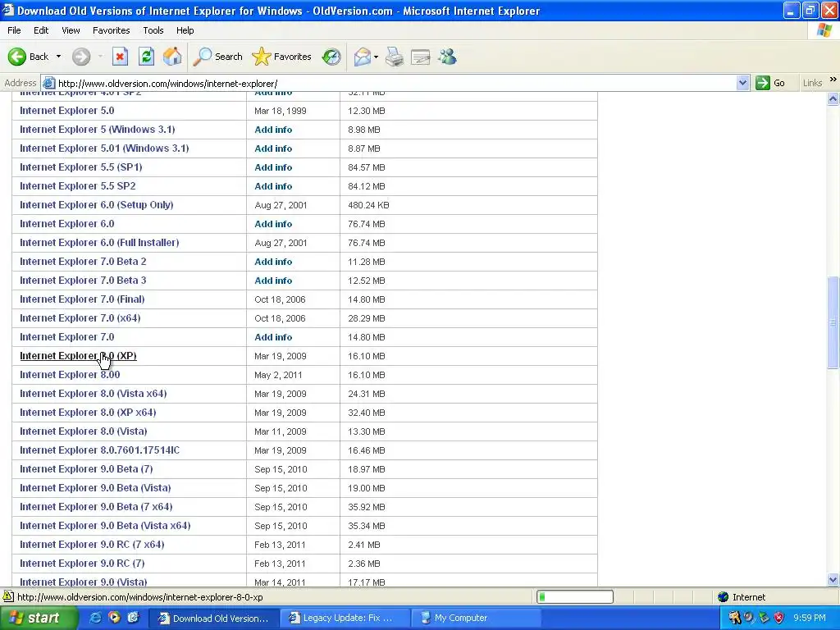
Task: Open Internet Explorer 8.0.7601.17514IC link
Action: pyautogui.click(x=99, y=450)
